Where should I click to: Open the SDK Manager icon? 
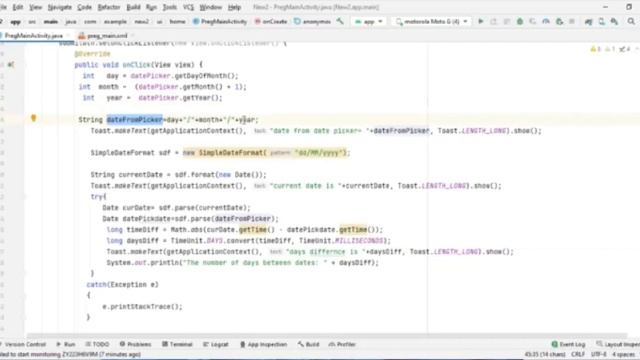tap(614, 21)
